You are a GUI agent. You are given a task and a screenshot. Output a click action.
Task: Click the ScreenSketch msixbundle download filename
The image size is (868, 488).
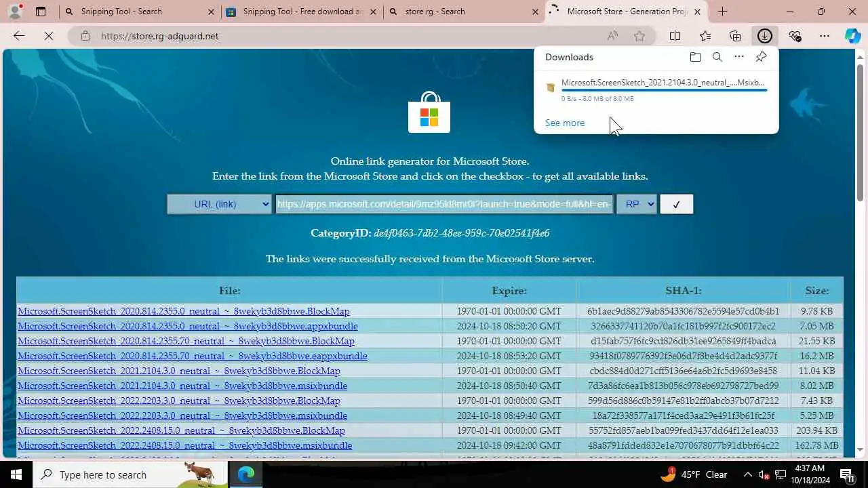click(663, 82)
